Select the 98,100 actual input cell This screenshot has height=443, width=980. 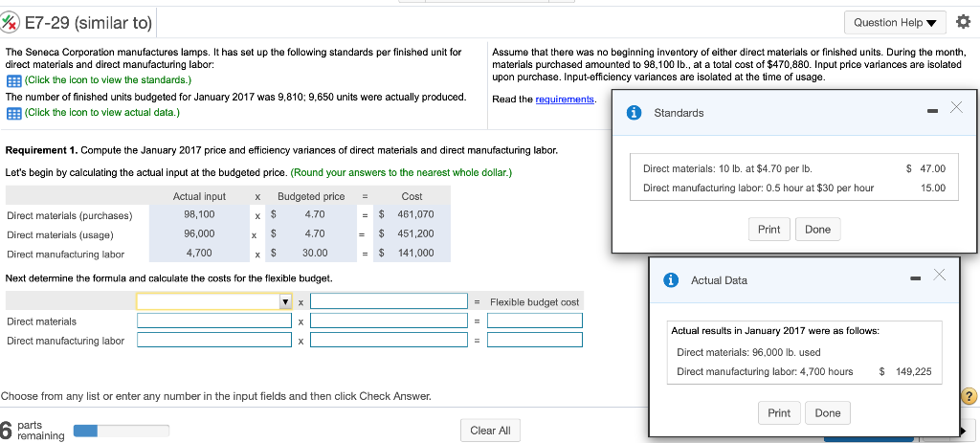pos(199,214)
